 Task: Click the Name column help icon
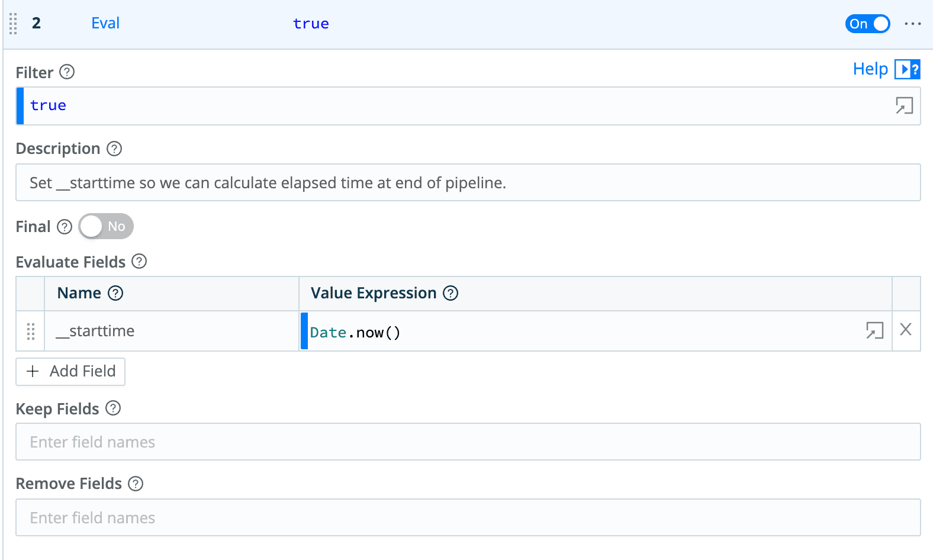pyautogui.click(x=115, y=293)
